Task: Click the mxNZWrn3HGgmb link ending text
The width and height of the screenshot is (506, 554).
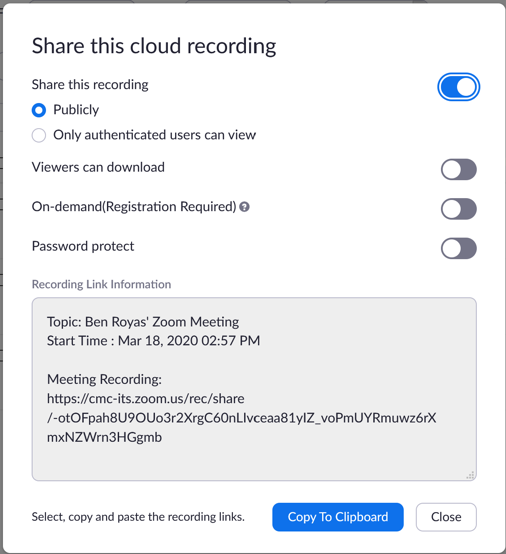Action: click(x=104, y=437)
